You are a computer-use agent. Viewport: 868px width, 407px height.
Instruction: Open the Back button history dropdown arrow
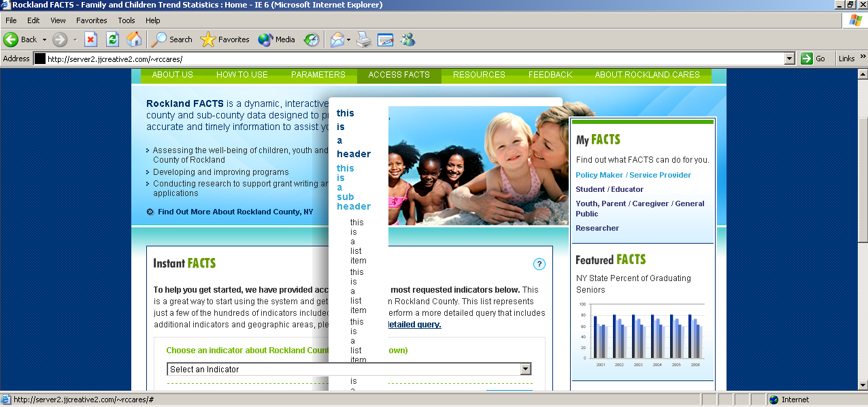point(44,39)
